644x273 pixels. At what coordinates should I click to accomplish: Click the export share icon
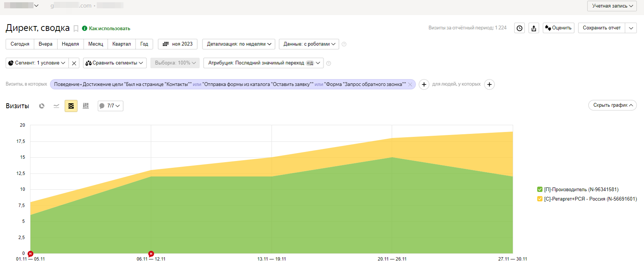click(534, 28)
